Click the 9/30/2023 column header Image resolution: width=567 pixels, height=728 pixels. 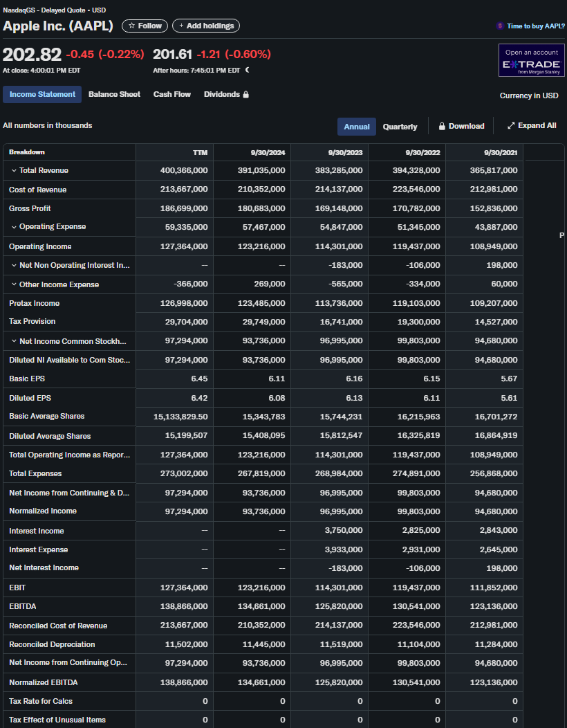(x=345, y=153)
